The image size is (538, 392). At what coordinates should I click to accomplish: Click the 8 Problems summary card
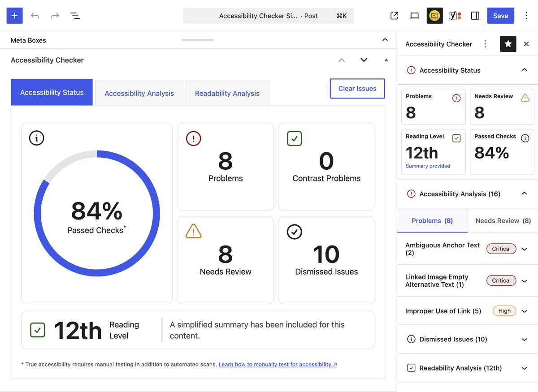[x=226, y=167]
